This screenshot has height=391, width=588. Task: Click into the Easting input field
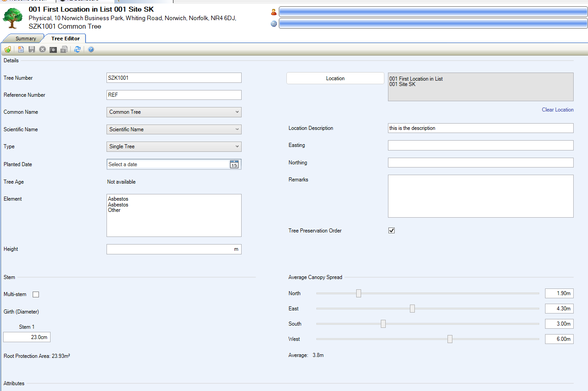point(480,146)
